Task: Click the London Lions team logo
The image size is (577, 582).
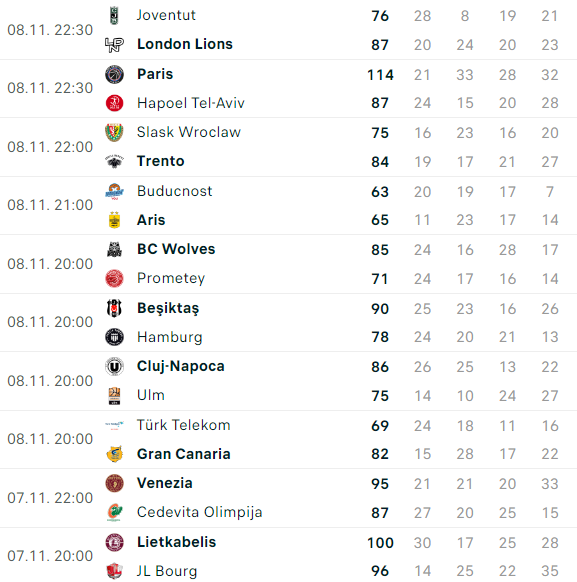Action: point(114,45)
